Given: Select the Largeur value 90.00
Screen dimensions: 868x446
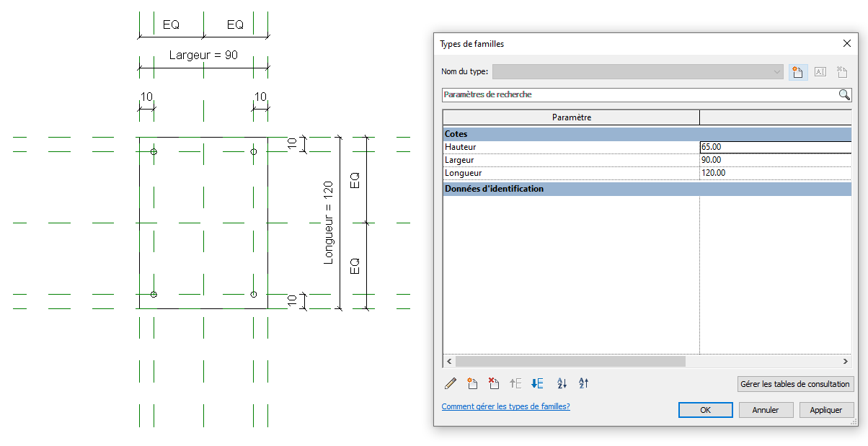Looking at the screenshot, I should click(775, 160).
